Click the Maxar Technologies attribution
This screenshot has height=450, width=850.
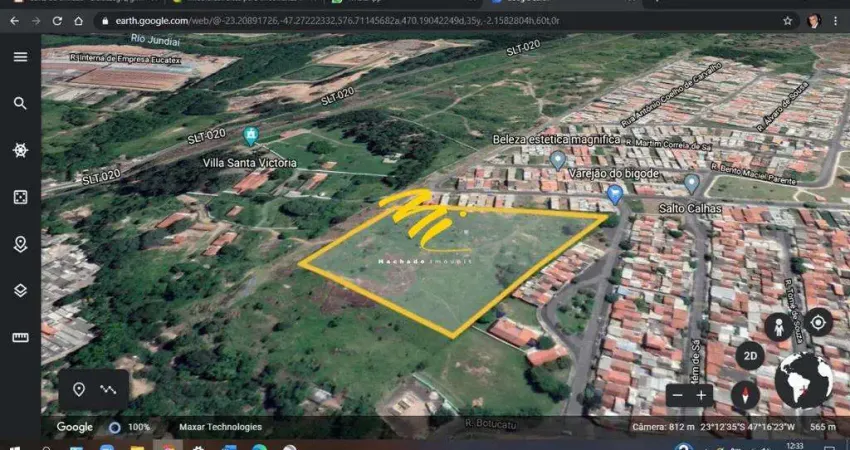(221, 427)
